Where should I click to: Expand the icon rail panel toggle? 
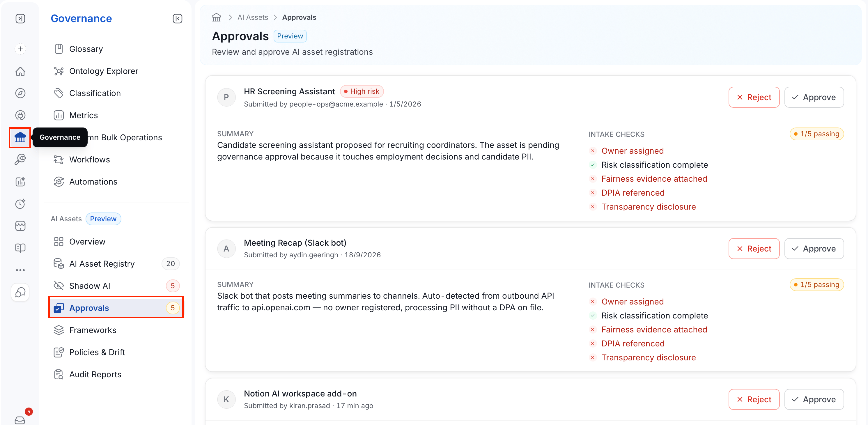[x=20, y=19]
